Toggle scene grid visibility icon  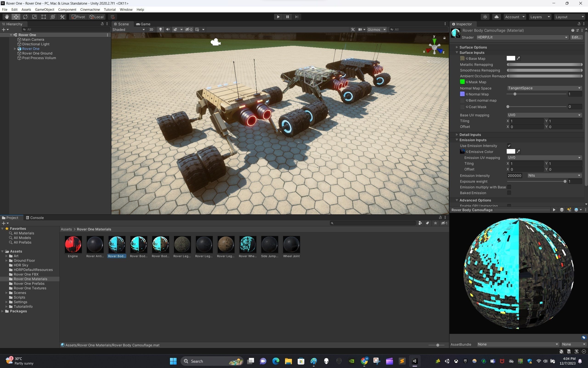197,29
